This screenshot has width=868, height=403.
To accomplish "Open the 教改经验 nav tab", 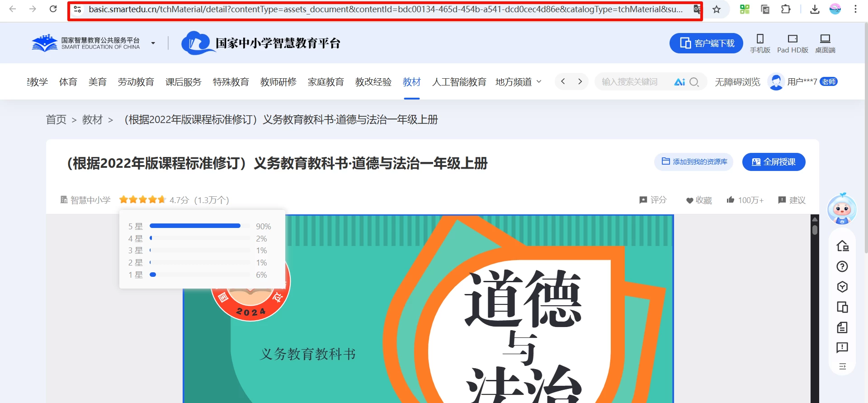I will point(373,82).
